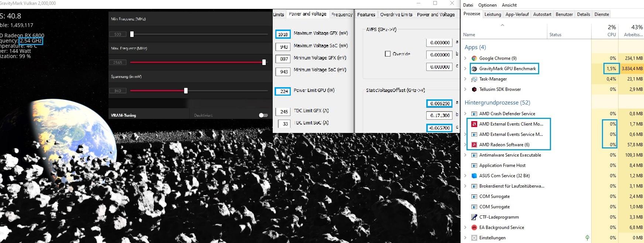This screenshot has height=243, width=644.
Task: Open the Benutzer tab in Task Manager
Action: 564,14
